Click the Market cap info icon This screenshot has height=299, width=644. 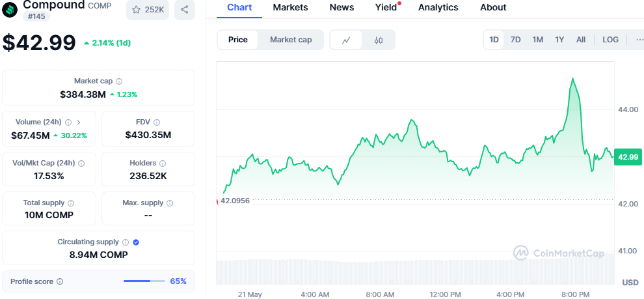[x=119, y=81]
